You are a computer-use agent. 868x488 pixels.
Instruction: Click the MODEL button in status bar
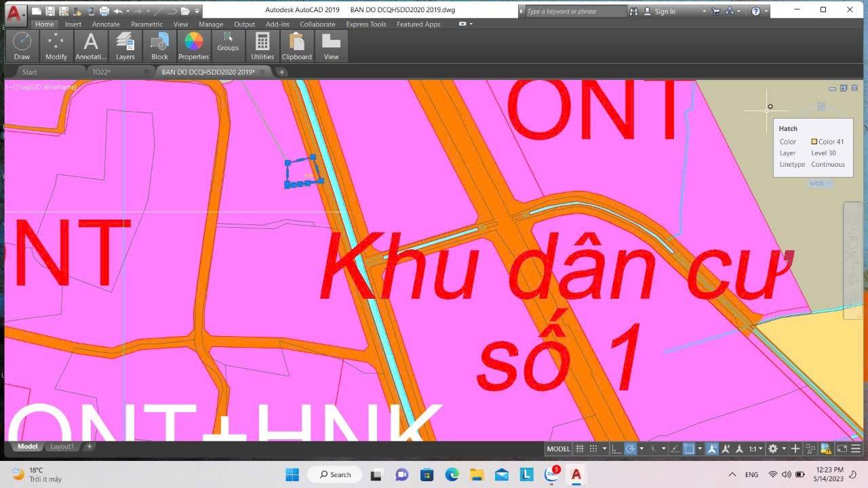(557, 448)
